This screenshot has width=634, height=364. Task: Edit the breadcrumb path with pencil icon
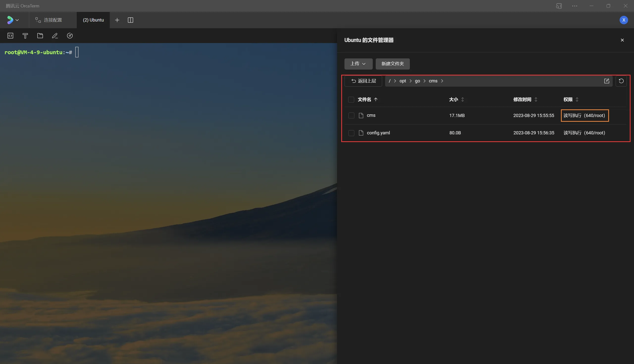pos(607,81)
